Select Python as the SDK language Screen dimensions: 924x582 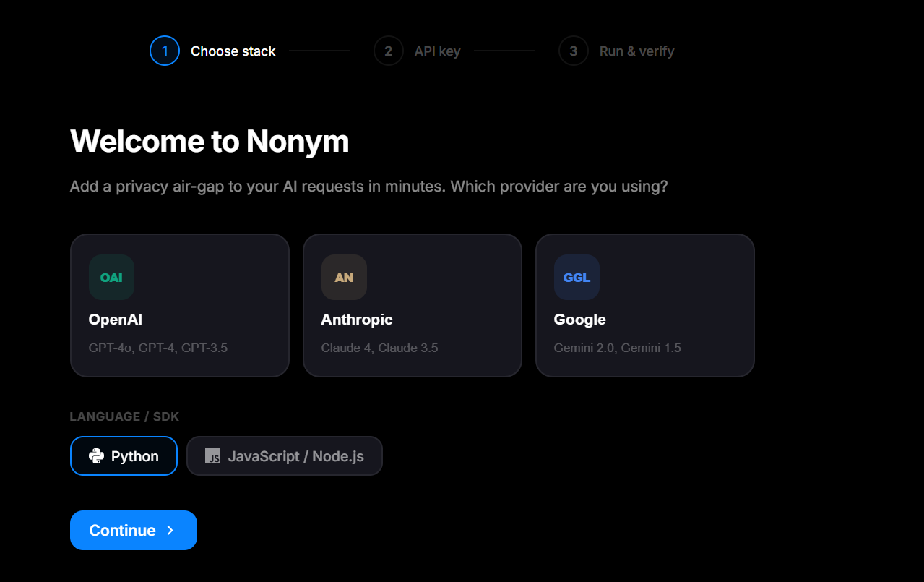[x=124, y=455]
